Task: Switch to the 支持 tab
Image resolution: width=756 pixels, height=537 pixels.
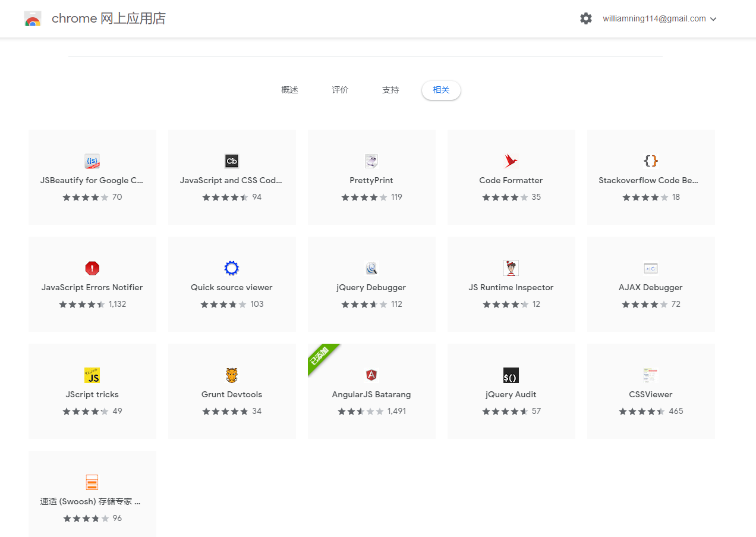Action: 390,90
